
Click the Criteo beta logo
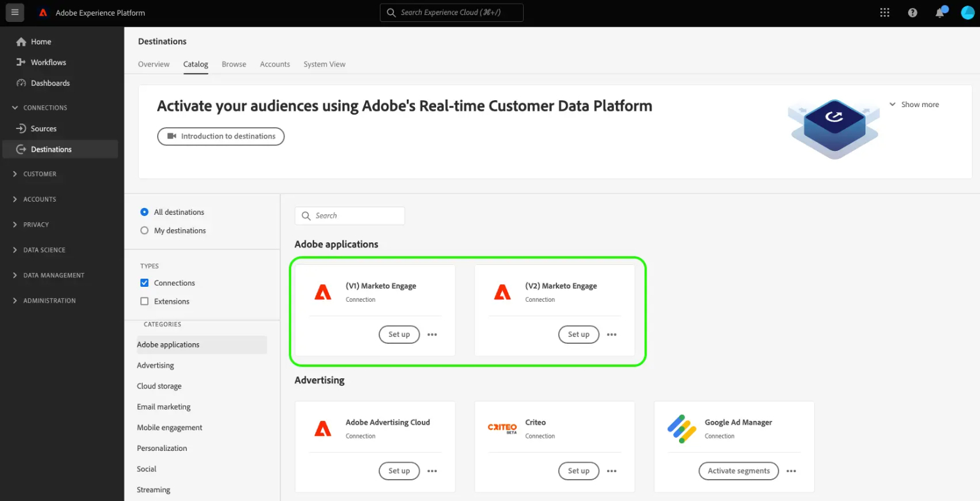coord(503,428)
